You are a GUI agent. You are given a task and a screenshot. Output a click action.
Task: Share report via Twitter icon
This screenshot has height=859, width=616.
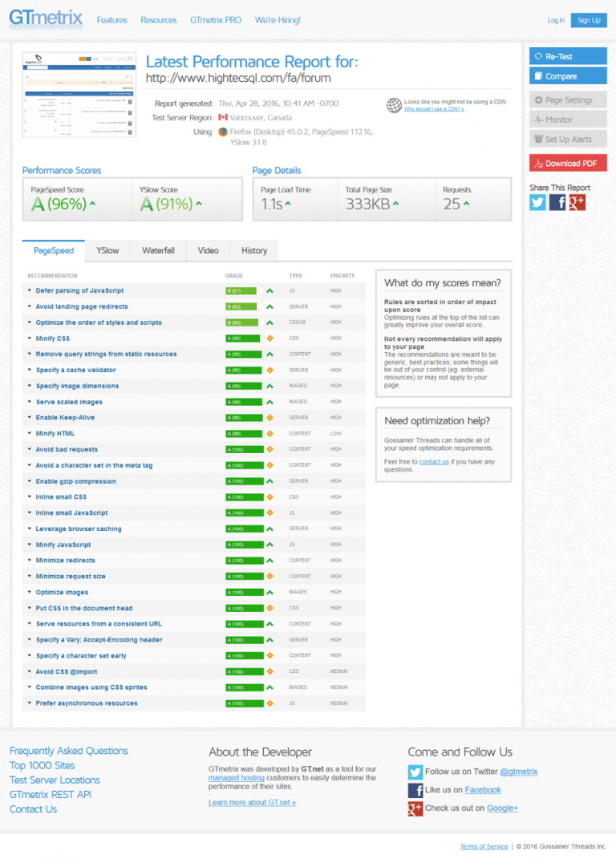pyautogui.click(x=537, y=203)
